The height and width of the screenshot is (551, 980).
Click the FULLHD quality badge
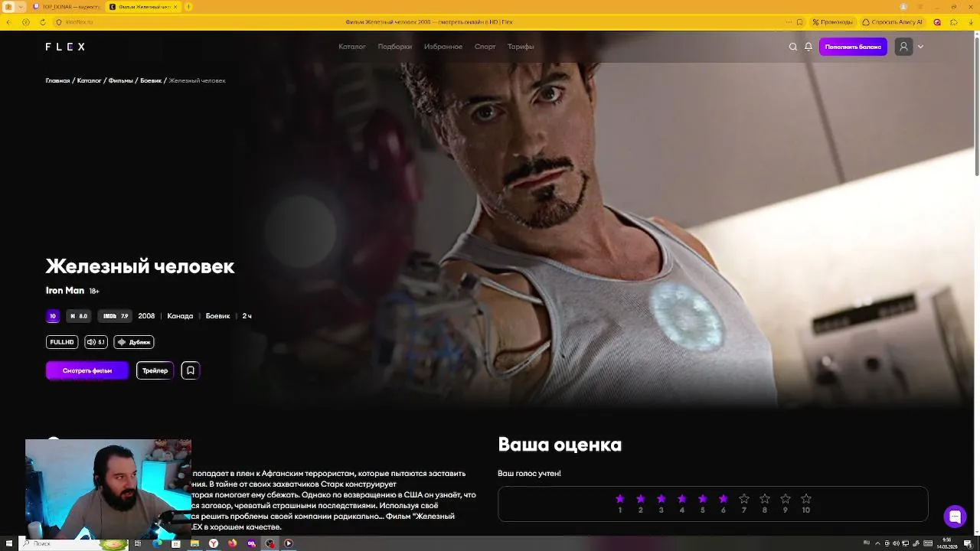62,342
